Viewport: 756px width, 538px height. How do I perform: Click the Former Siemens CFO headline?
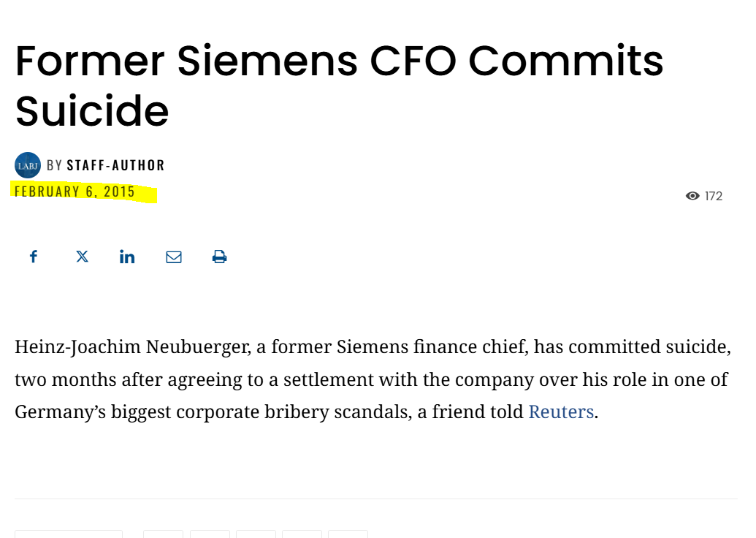click(x=339, y=86)
